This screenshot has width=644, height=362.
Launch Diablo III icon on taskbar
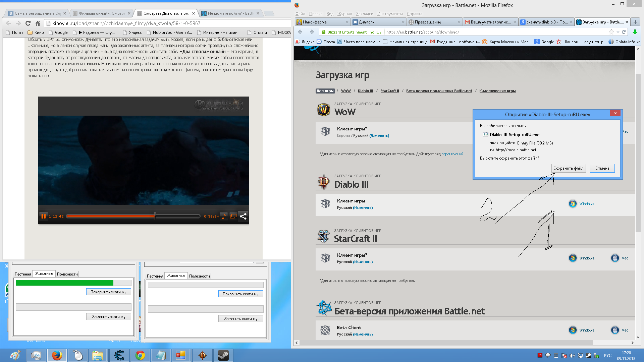202,355
